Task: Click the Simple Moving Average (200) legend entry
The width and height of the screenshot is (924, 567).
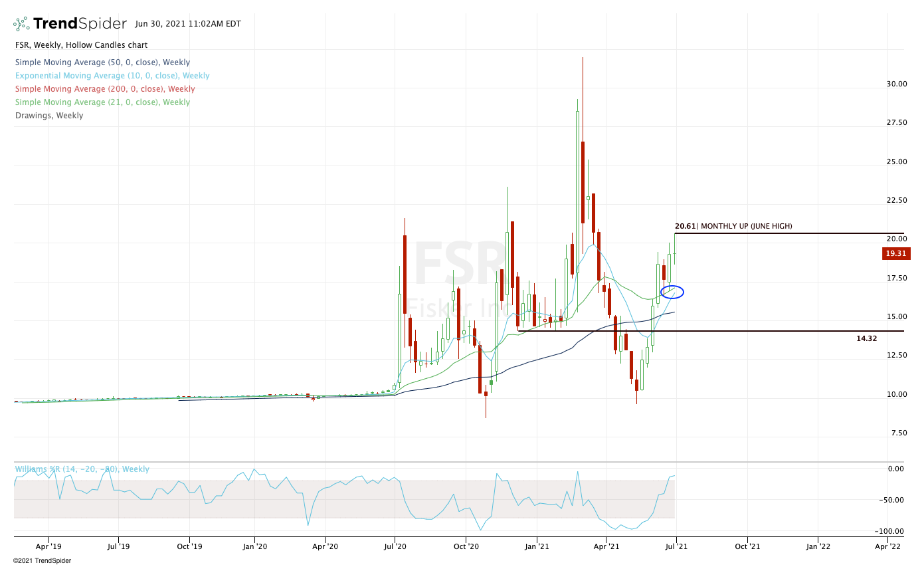Action: pos(105,89)
